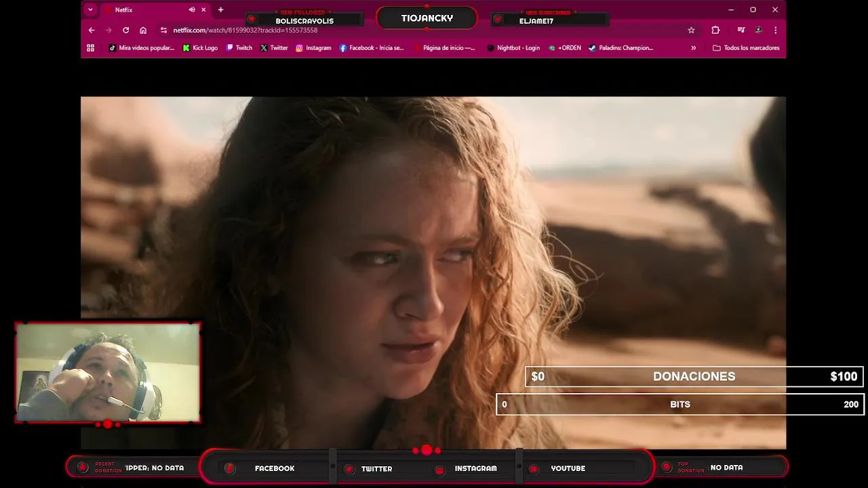Open the Página de inicio bookmark

(x=444, y=48)
